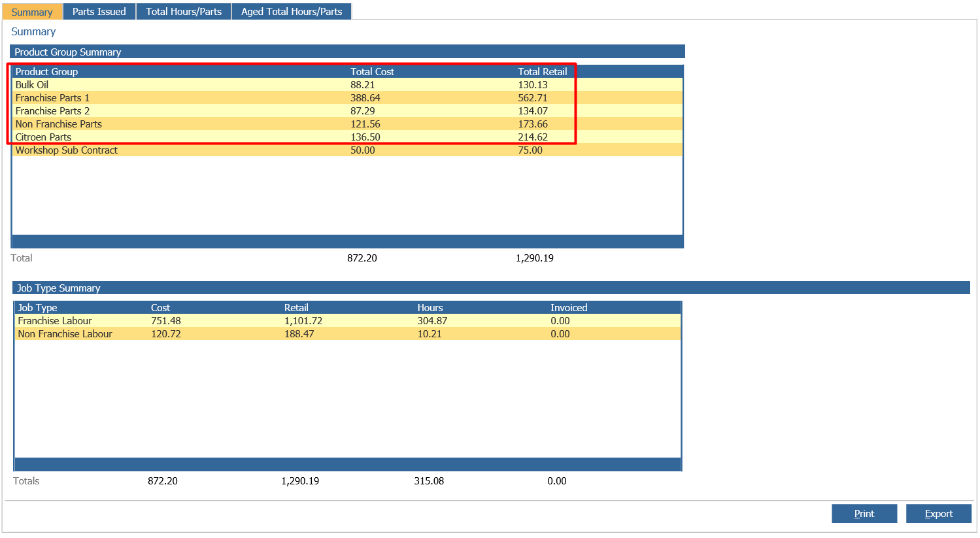Screen dimensions: 980x538
Task: Click Franchise Labour retail 1,101.72
Action: coord(303,321)
